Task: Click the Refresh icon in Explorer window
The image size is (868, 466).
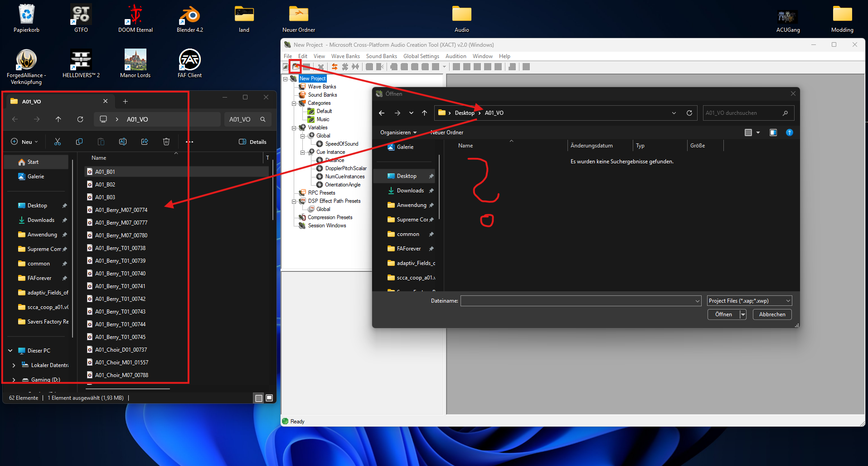Action: [80, 119]
